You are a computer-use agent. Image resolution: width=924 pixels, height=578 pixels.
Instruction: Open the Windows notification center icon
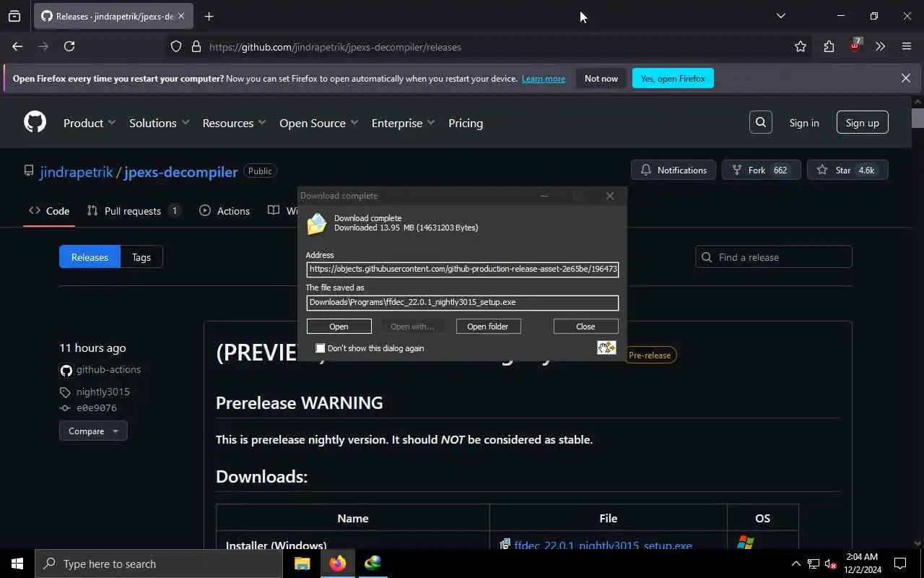900,564
